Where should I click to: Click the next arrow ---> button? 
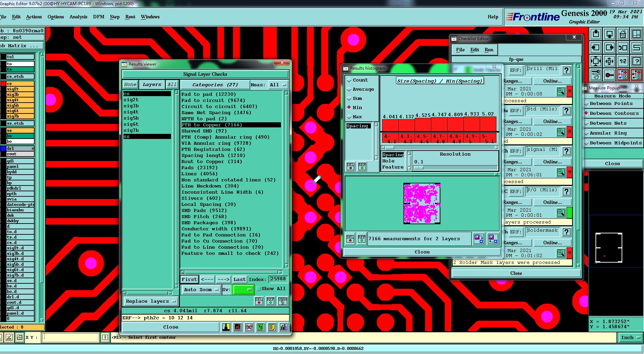224,279
